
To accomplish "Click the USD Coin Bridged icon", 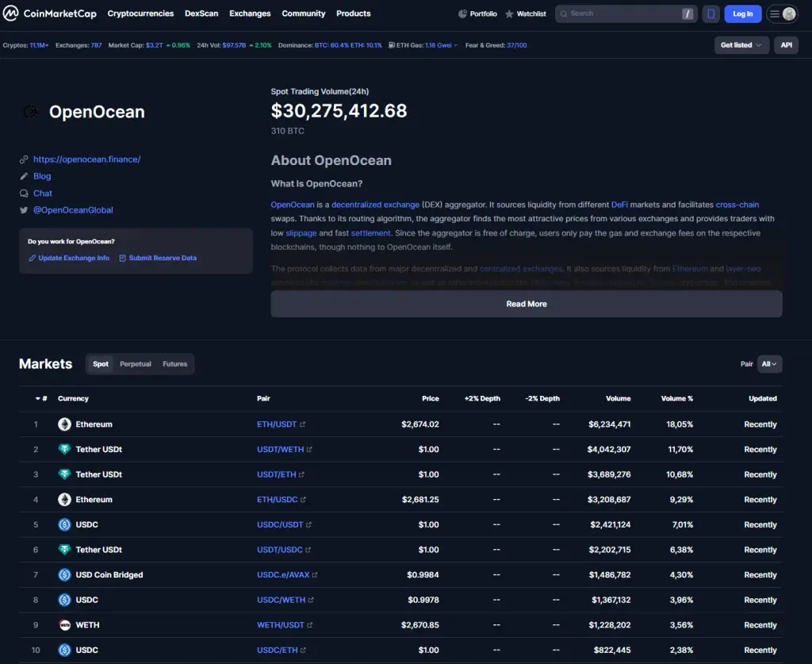I will pyautogui.click(x=64, y=575).
